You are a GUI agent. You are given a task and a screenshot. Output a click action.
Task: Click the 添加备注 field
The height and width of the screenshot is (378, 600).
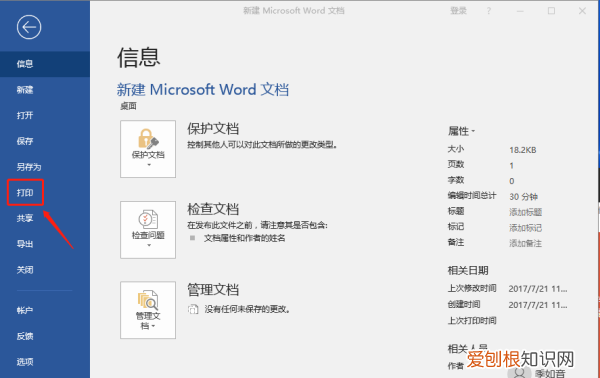coord(525,243)
